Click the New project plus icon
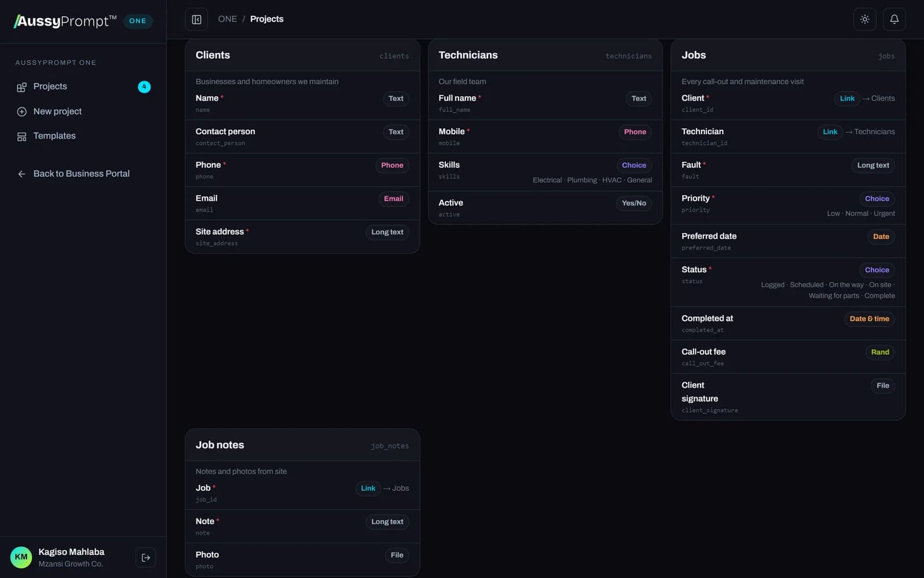The width and height of the screenshot is (924, 578). [x=21, y=112]
